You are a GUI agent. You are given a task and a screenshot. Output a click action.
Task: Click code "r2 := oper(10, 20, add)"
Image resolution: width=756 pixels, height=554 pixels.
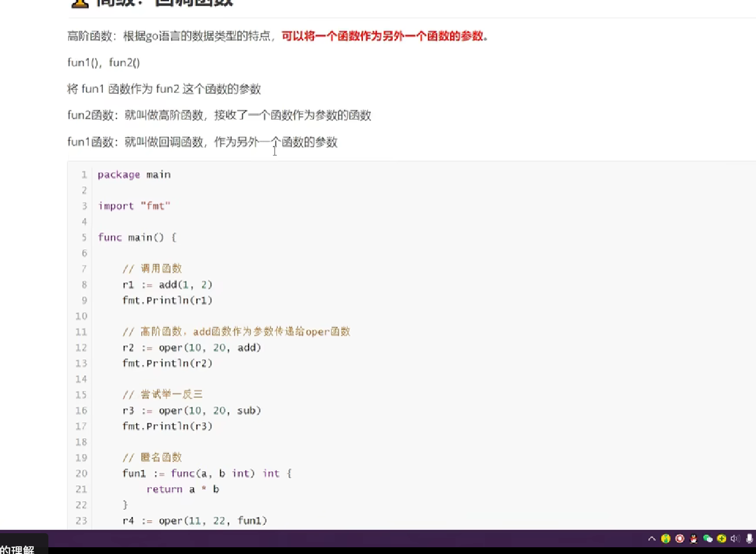click(192, 348)
